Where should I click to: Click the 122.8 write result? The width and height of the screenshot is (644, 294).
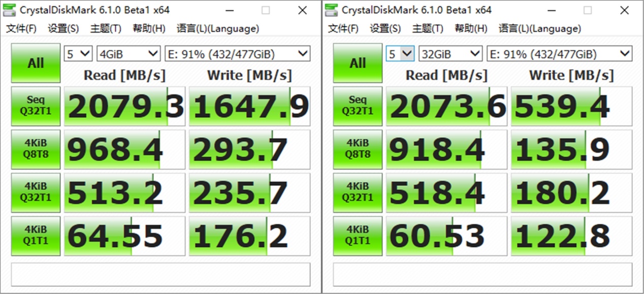click(x=571, y=236)
